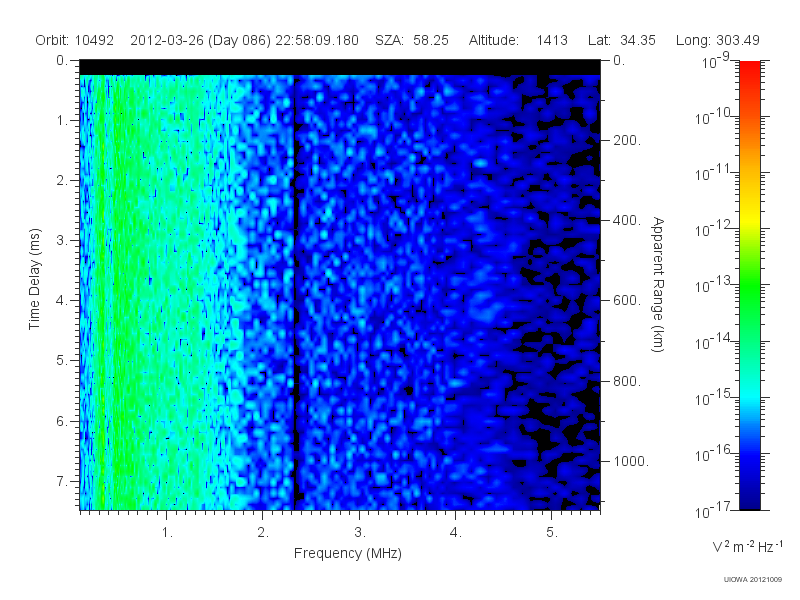This screenshot has width=800, height=600.
Task: Click the V² m⁻² Hz⁻¹ units label
Action: point(747,546)
